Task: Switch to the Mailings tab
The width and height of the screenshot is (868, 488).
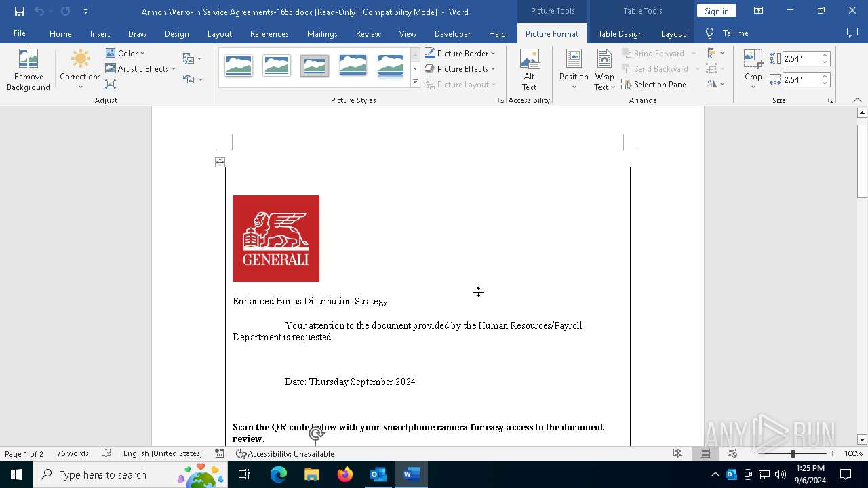Action: (322, 33)
